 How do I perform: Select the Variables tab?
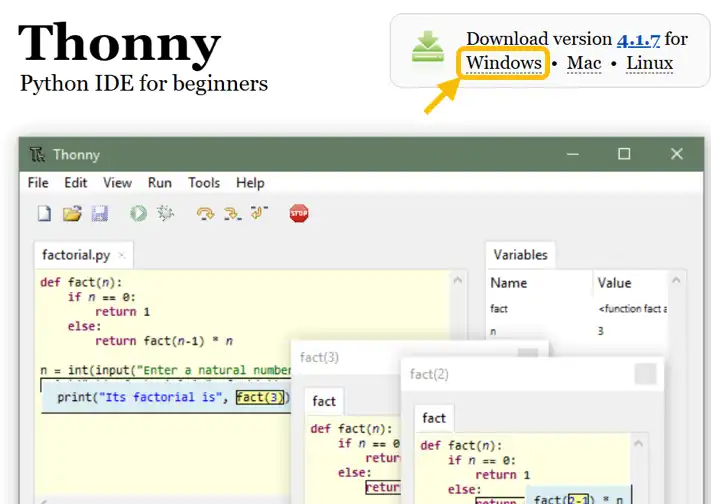pos(521,255)
